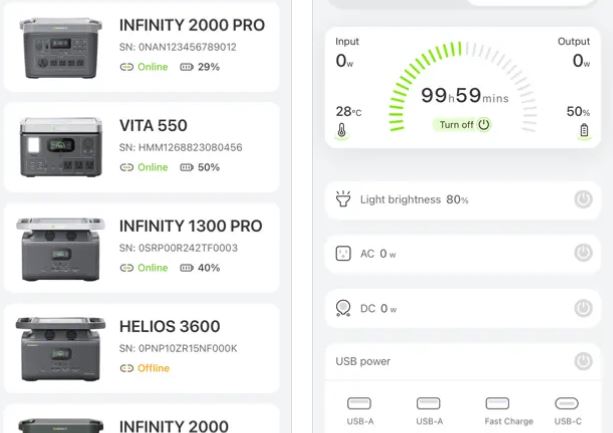
Task: Click the USB-C port icon
Action: pos(566,404)
